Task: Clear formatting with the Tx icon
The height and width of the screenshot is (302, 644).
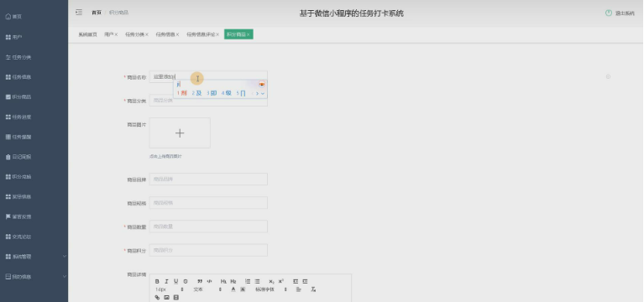Action: point(313,289)
